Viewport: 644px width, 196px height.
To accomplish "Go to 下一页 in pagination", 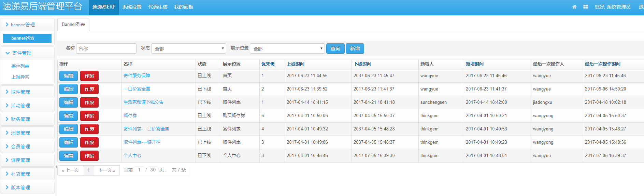I will (x=107, y=170).
